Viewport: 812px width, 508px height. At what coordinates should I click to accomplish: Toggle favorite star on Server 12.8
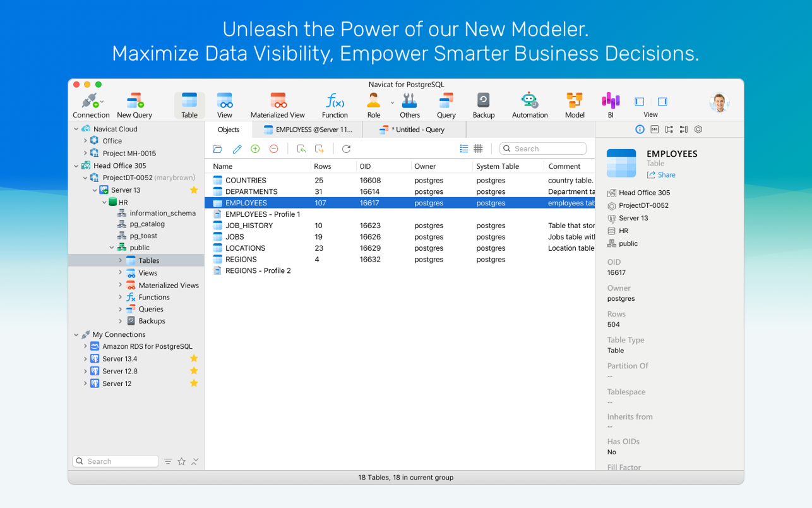194,371
